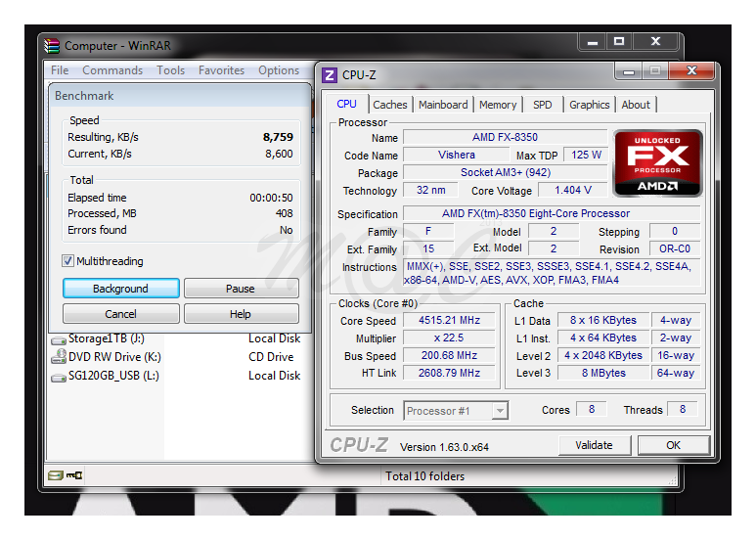Click the 1.404 V core voltage value
Screen dimensions: 756x540
572,190
